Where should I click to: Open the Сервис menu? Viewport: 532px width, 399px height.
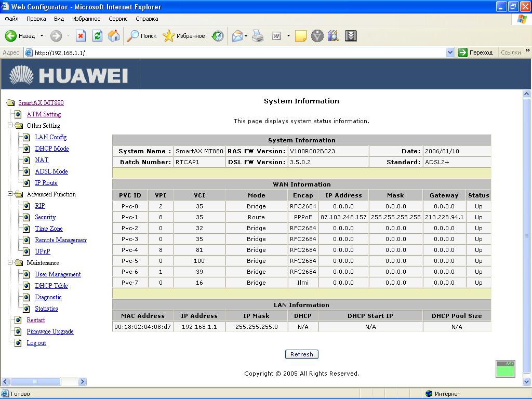118,19
